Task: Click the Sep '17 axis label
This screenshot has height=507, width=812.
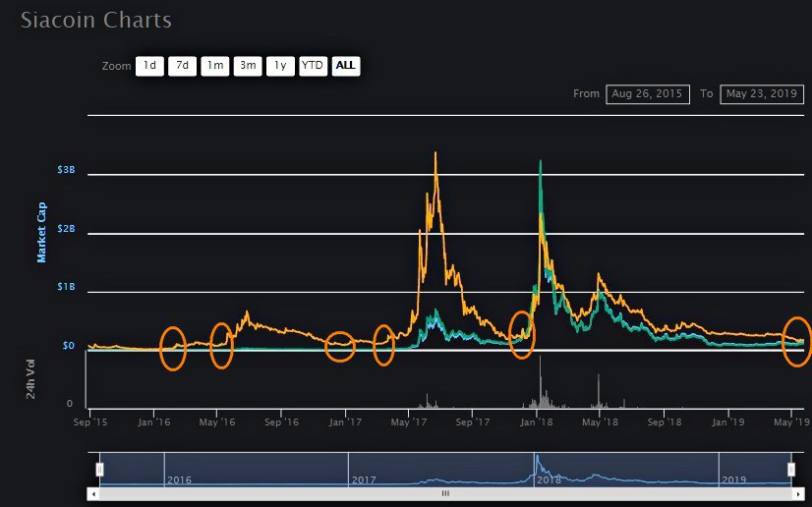Action: [x=473, y=422]
